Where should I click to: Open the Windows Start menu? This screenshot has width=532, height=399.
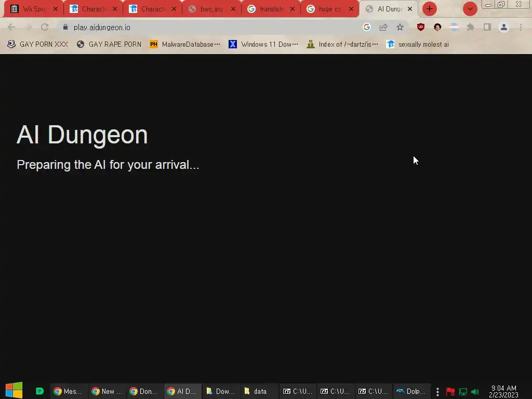coord(14,390)
